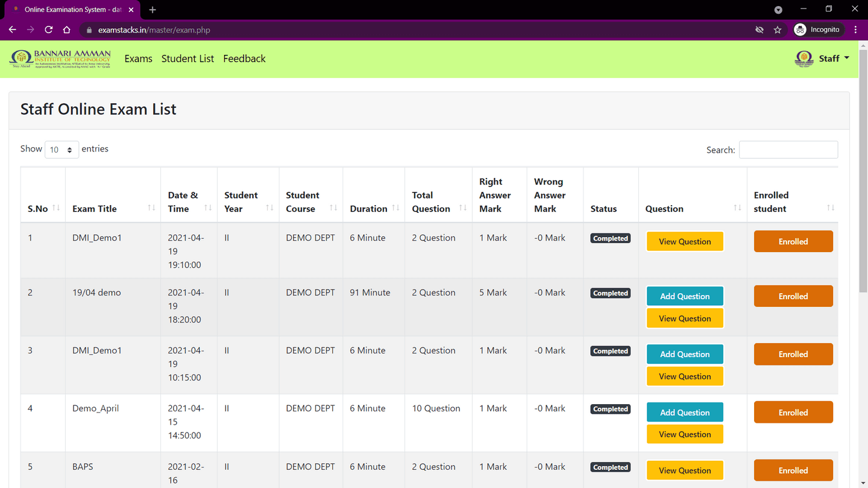The image size is (868, 488).
Task: Open the Staff user dropdown
Action: click(x=834, y=59)
